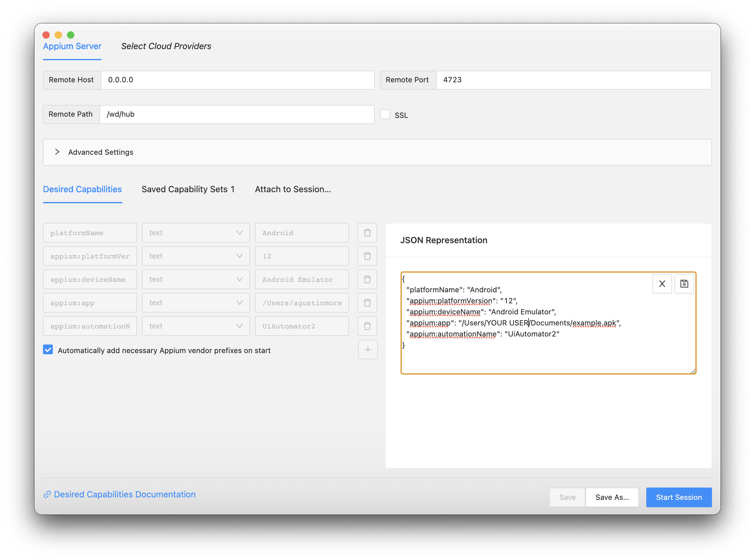This screenshot has height=560, width=755.
Task: Open the Select Cloud Providers tab
Action: point(166,46)
